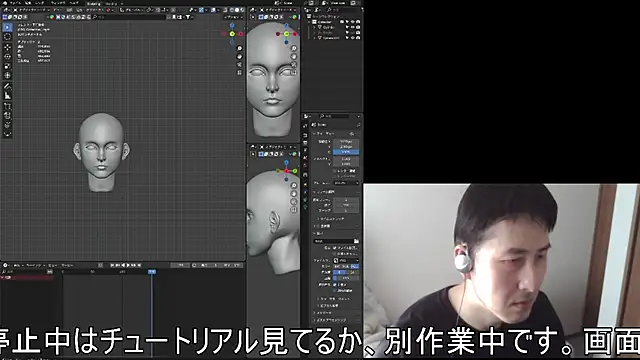Click the pan hand icon in main viewport
This screenshot has width=640, height=360.
(x=240, y=57)
